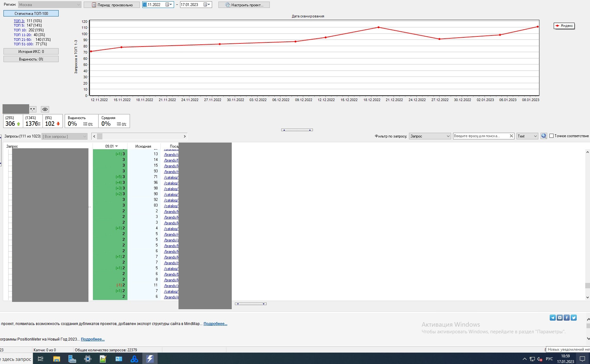Select the "Статистика ТОП-100" tab button

(31, 14)
